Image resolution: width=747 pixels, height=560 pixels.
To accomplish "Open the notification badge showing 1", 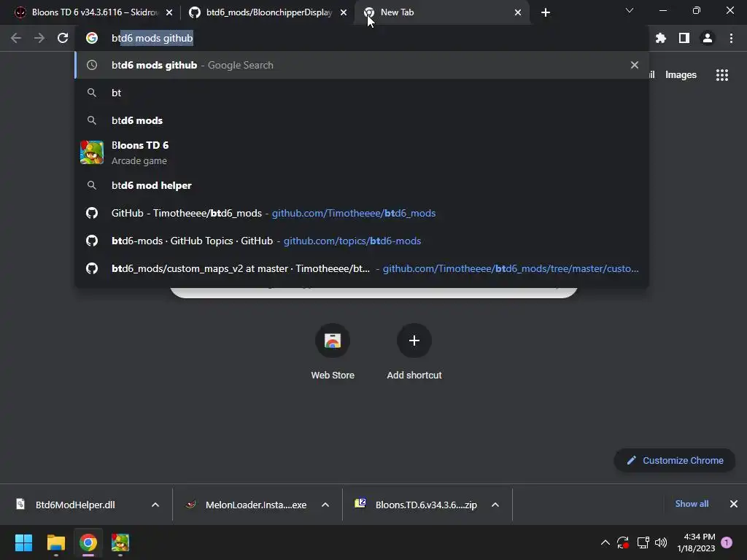I will (727, 542).
